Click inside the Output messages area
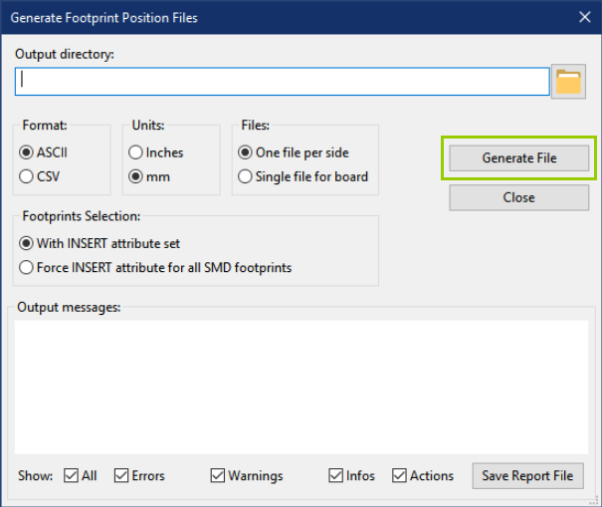 [300, 385]
